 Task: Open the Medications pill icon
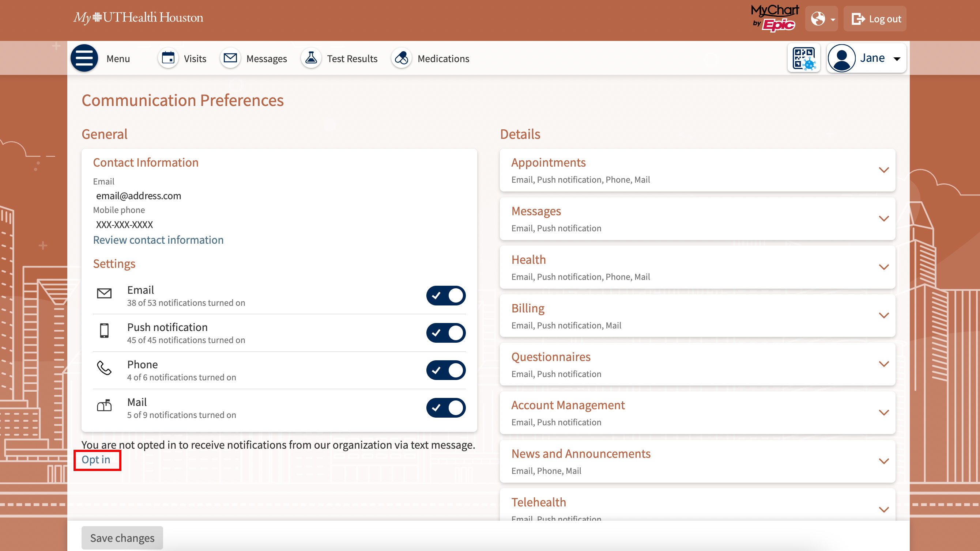point(402,58)
